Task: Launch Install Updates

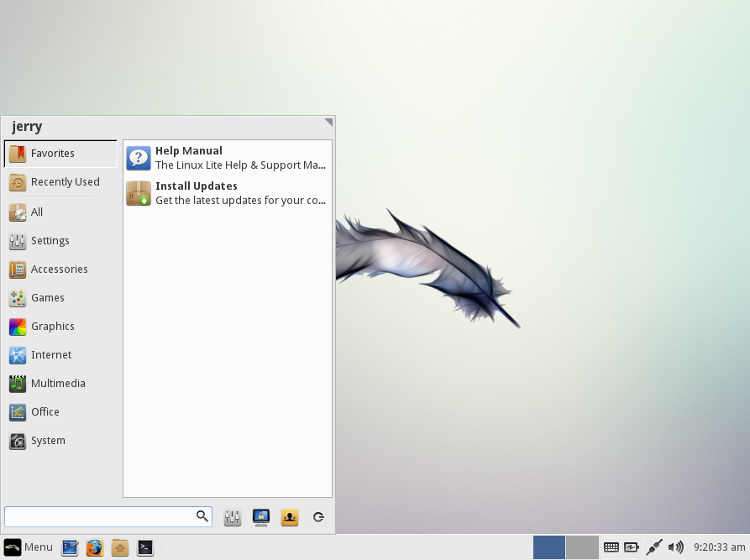Action: (x=228, y=193)
